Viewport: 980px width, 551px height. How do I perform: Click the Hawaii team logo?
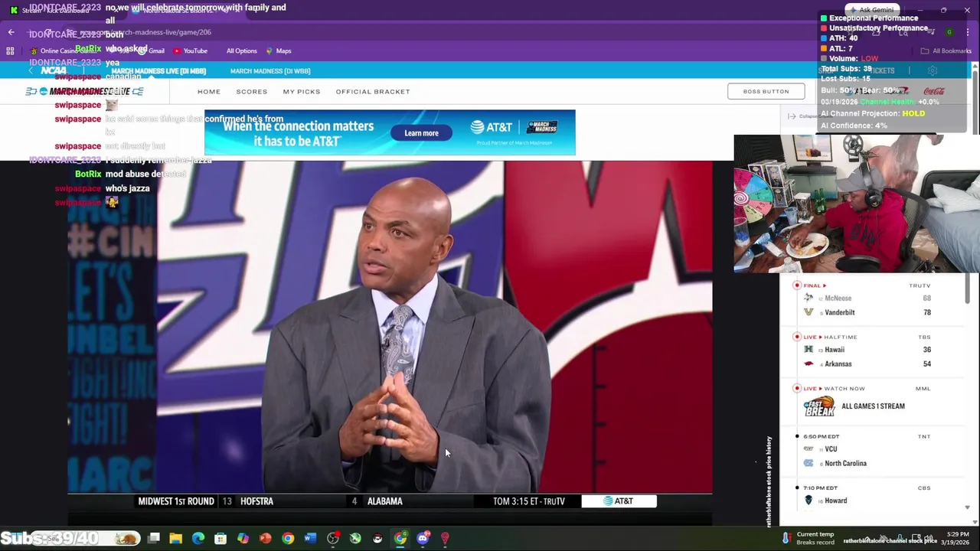click(808, 350)
